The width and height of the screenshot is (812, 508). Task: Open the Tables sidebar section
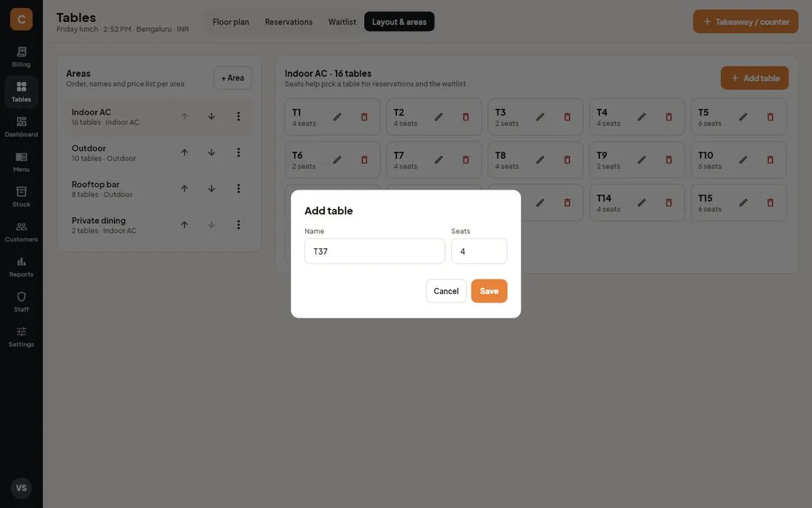point(21,92)
